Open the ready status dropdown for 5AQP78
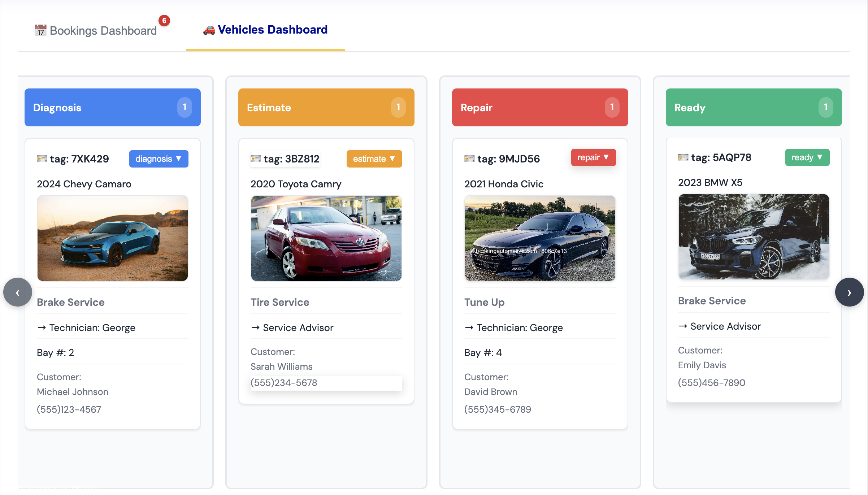The image size is (868, 495). click(x=807, y=157)
